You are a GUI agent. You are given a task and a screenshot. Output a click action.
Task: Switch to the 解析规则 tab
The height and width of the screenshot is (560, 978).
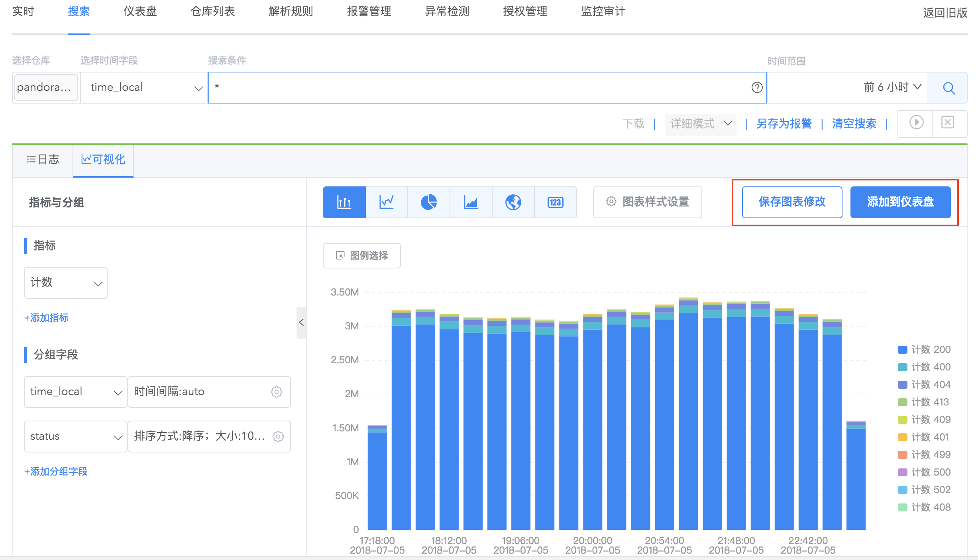[291, 12]
